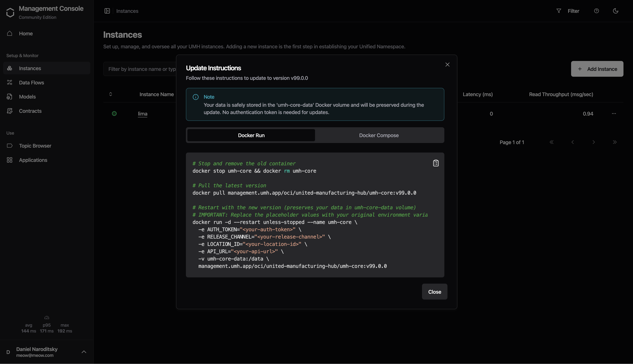633x364 pixels.
Task: Click the meow@meow.com email text
Action: click(x=35, y=356)
